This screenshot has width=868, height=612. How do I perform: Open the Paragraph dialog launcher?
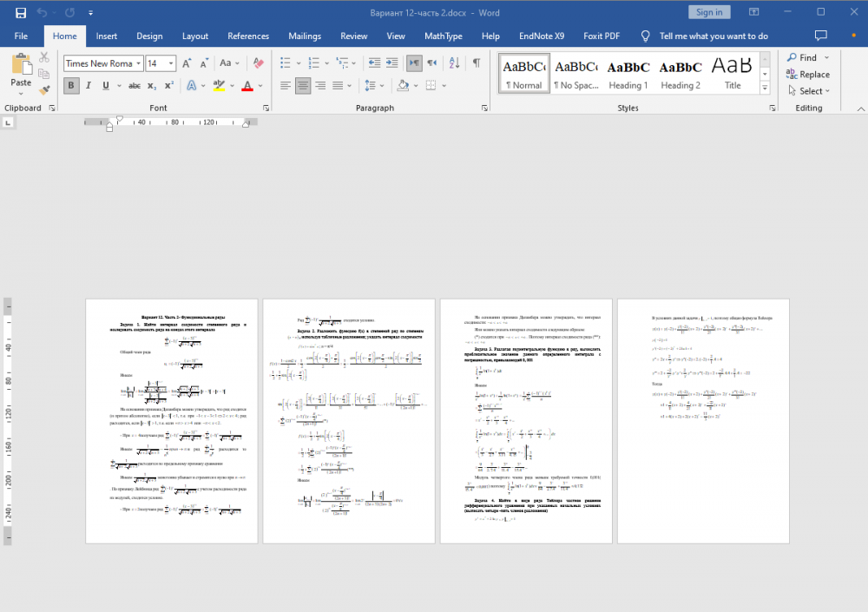click(484, 108)
